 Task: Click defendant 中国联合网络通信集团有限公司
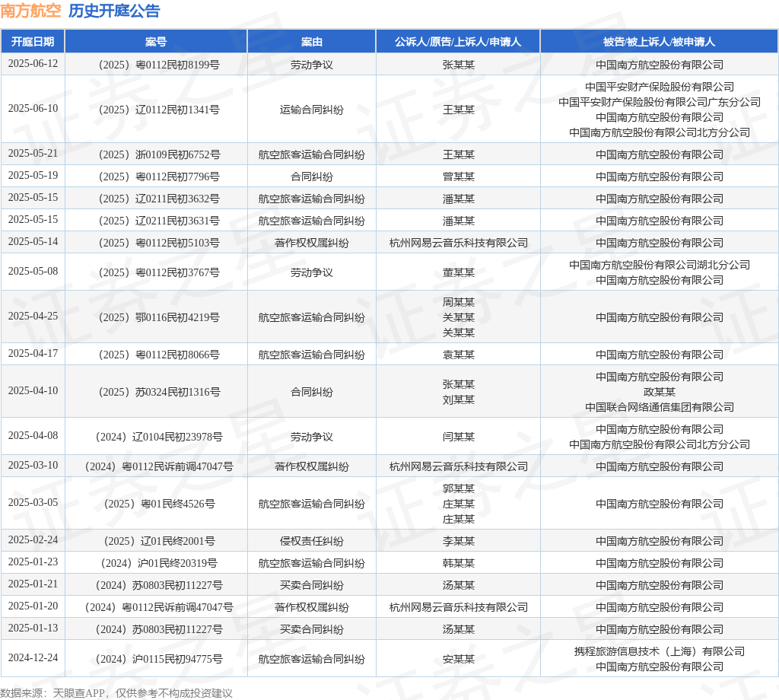(x=660, y=407)
